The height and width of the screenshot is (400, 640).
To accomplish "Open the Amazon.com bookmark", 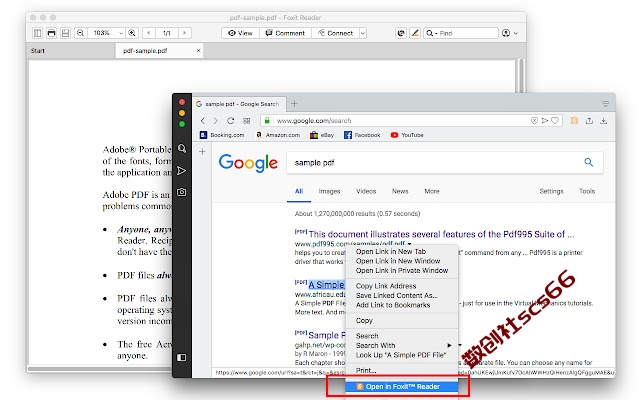I will tap(278, 135).
